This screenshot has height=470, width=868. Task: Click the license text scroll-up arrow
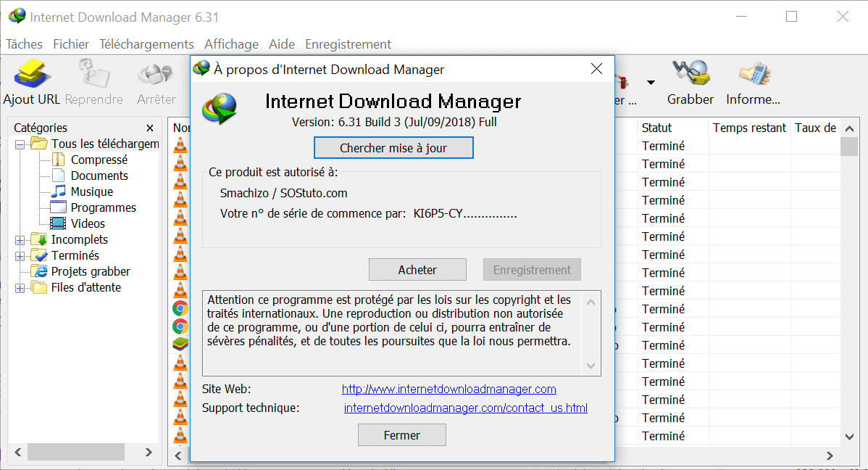point(591,302)
